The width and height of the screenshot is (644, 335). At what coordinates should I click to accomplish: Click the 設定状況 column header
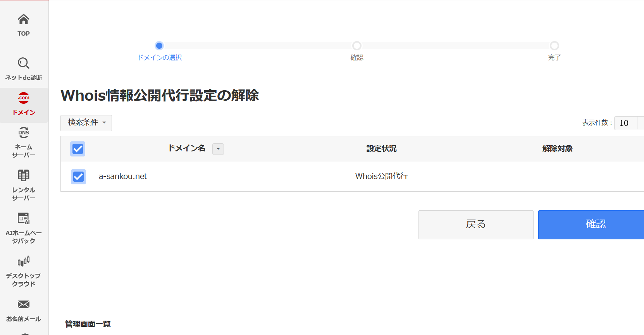(x=381, y=149)
